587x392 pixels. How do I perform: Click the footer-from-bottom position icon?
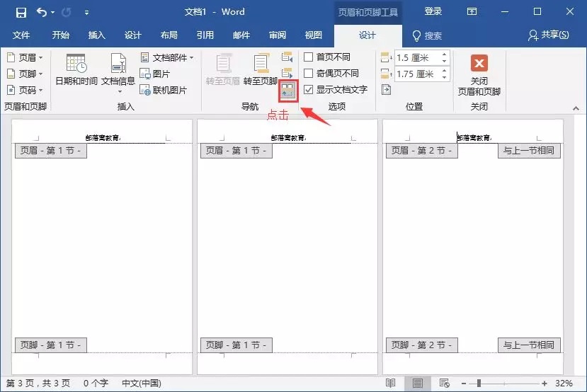pos(386,74)
